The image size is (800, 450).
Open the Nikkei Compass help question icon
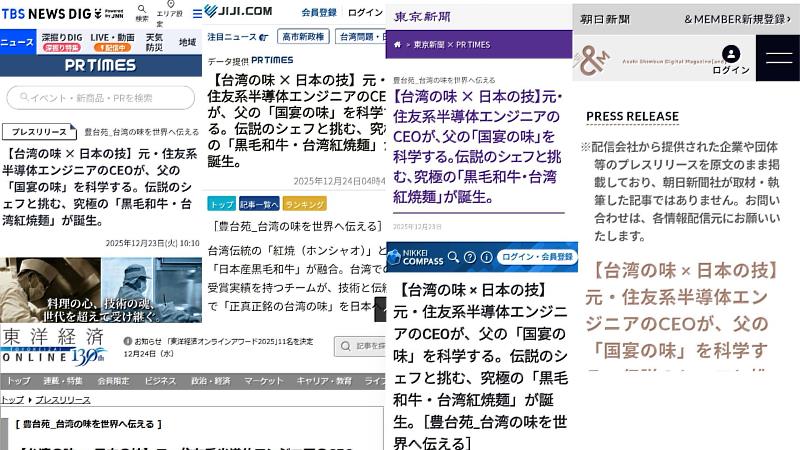(470, 257)
